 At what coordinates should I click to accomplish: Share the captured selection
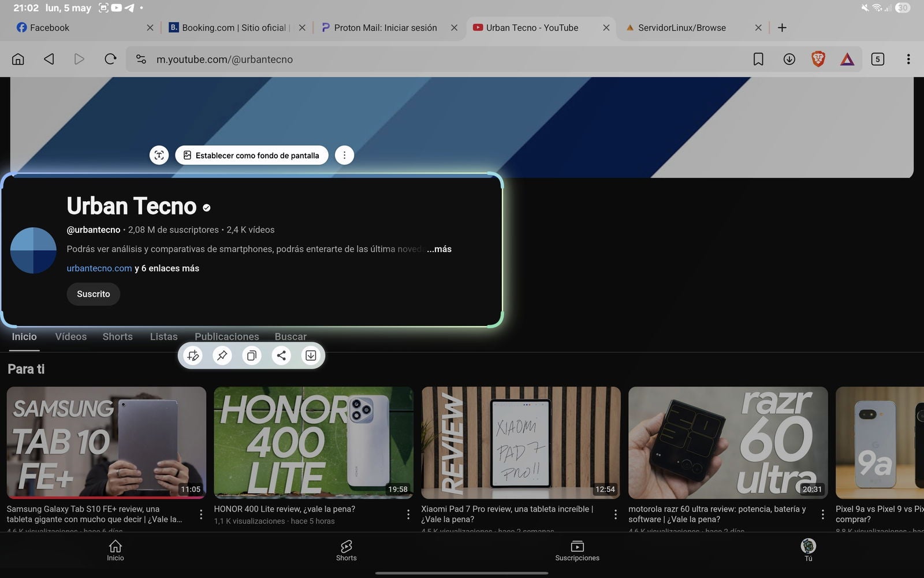pyautogui.click(x=281, y=355)
